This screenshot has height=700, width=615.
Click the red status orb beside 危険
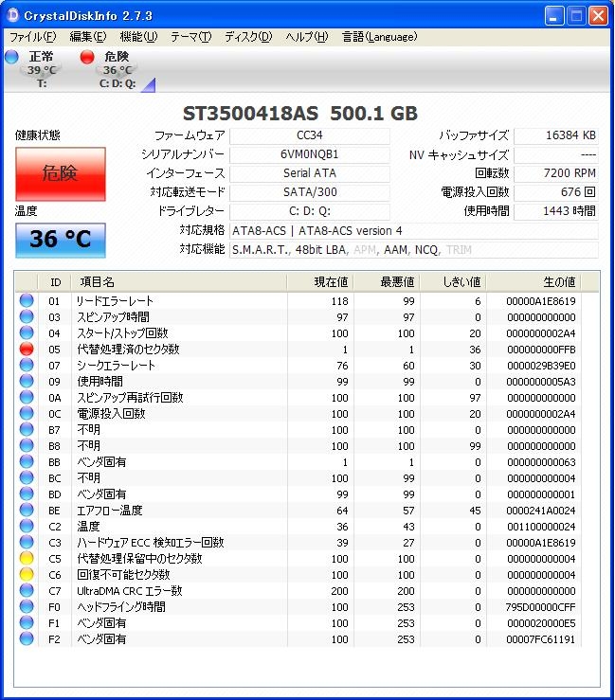87,57
